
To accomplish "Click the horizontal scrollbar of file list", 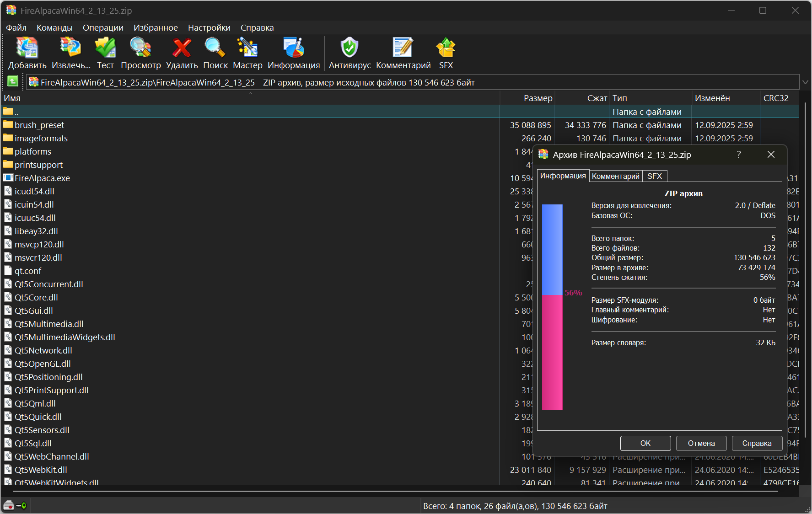I will pyautogui.click(x=396, y=492).
